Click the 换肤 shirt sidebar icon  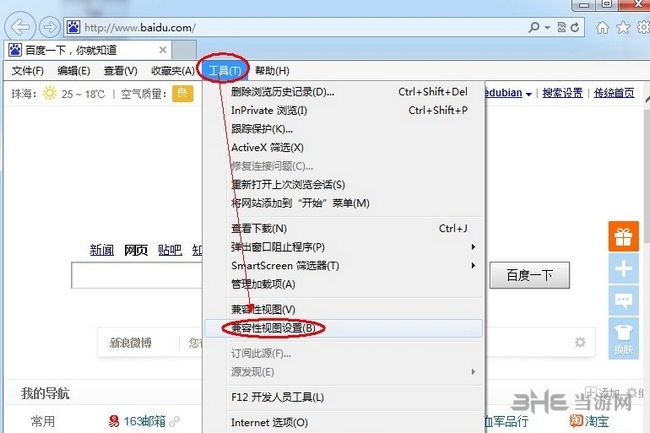[623, 339]
